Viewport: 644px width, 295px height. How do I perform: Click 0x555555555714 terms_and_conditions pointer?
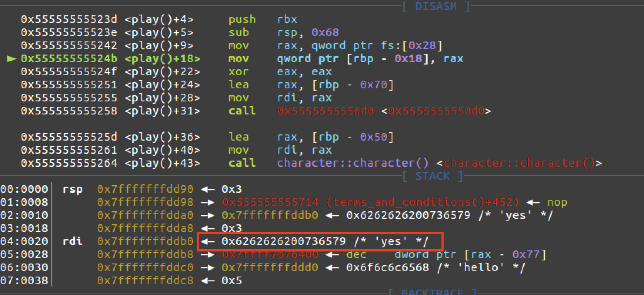370,202
